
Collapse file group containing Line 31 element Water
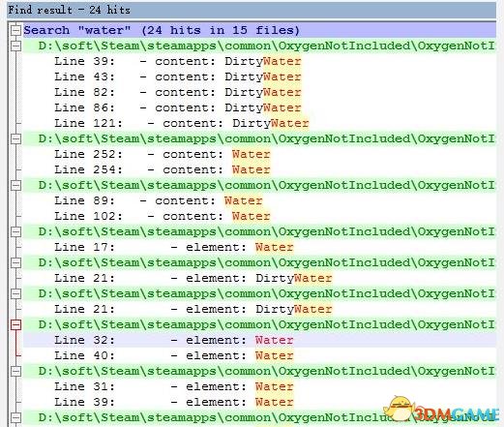[x=15, y=371]
